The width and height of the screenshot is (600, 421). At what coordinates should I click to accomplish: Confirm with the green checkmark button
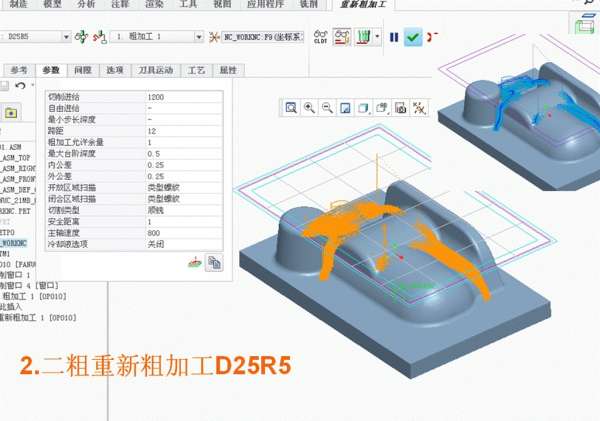click(413, 37)
